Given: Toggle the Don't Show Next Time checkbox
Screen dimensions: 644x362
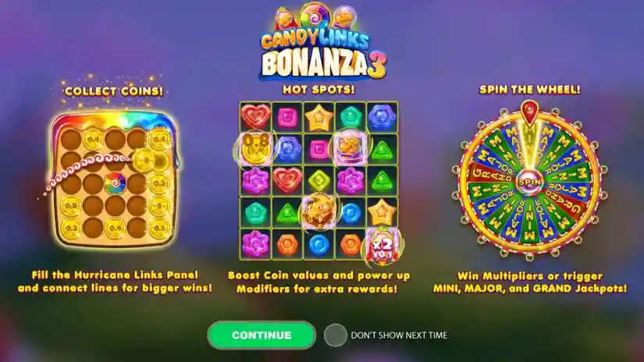Looking at the screenshot, I should [x=335, y=335].
